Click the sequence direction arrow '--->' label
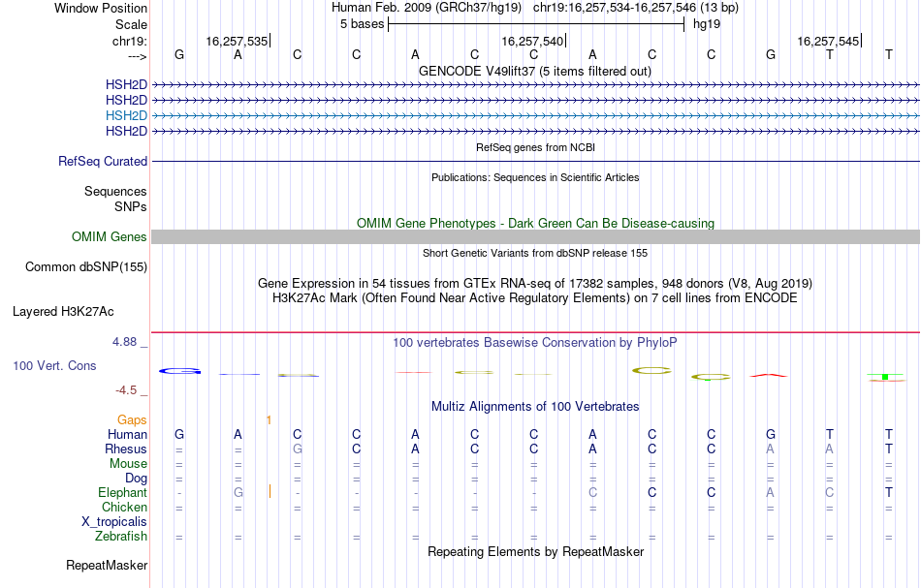Image resolution: width=921 pixels, height=588 pixels. click(138, 56)
